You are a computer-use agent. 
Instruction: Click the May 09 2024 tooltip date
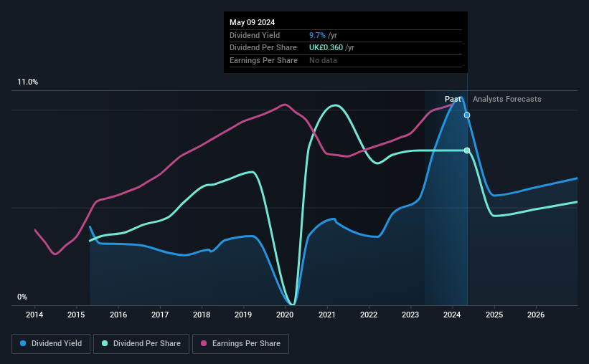252,22
